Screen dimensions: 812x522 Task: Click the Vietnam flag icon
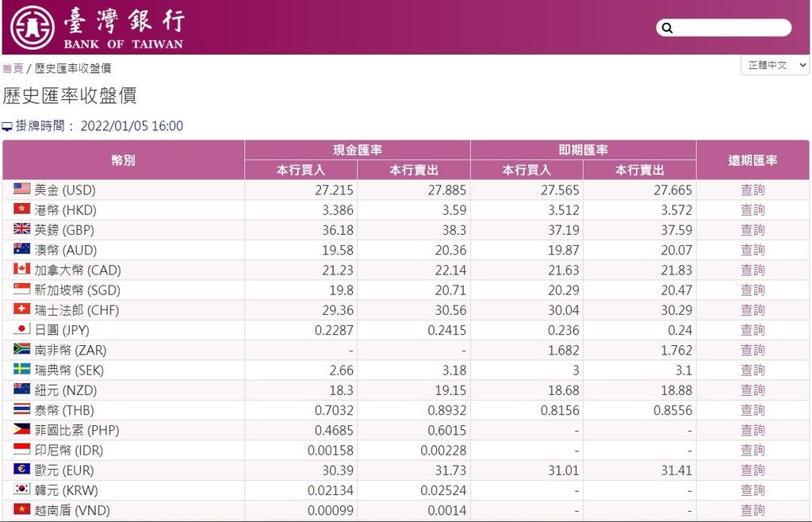point(21,509)
